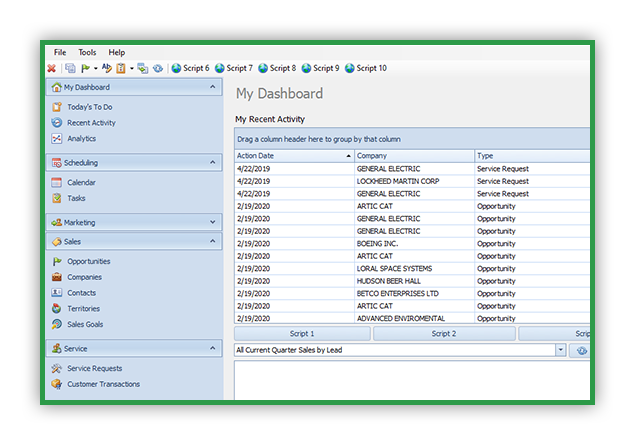Click the house icon in My Dashboard header
The image size is (635, 445).
click(x=56, y=87)
